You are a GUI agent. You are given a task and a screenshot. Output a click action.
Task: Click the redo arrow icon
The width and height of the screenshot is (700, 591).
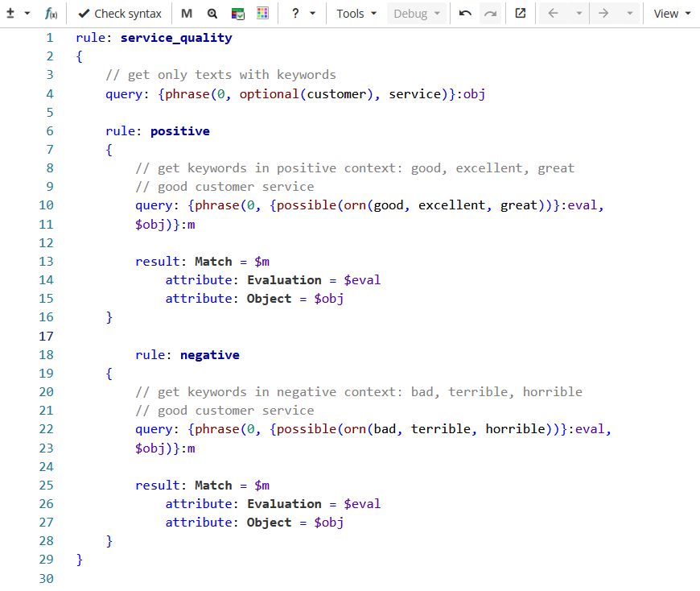coord(491,14)
